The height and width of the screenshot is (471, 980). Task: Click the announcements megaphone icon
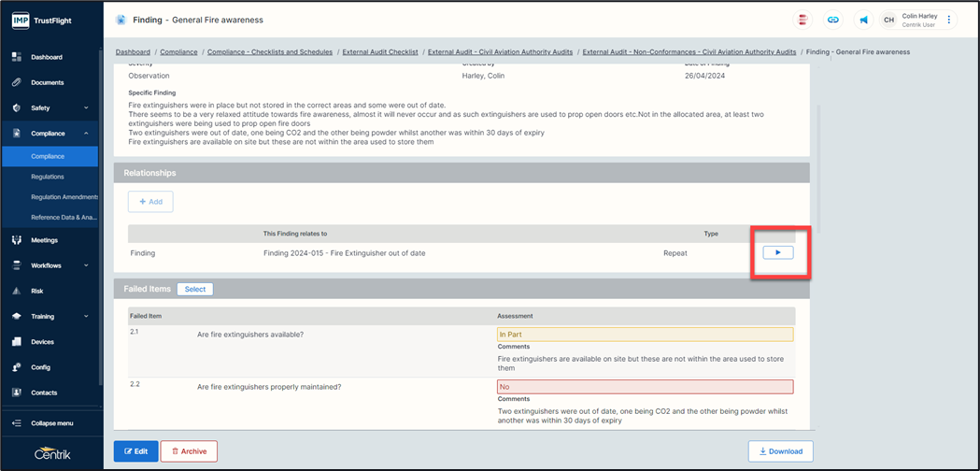pyautogui.click(x=863, y=20)
